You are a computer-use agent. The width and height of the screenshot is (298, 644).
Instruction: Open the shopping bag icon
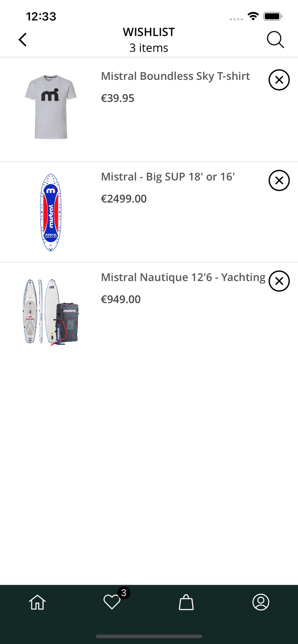(186, 602)
